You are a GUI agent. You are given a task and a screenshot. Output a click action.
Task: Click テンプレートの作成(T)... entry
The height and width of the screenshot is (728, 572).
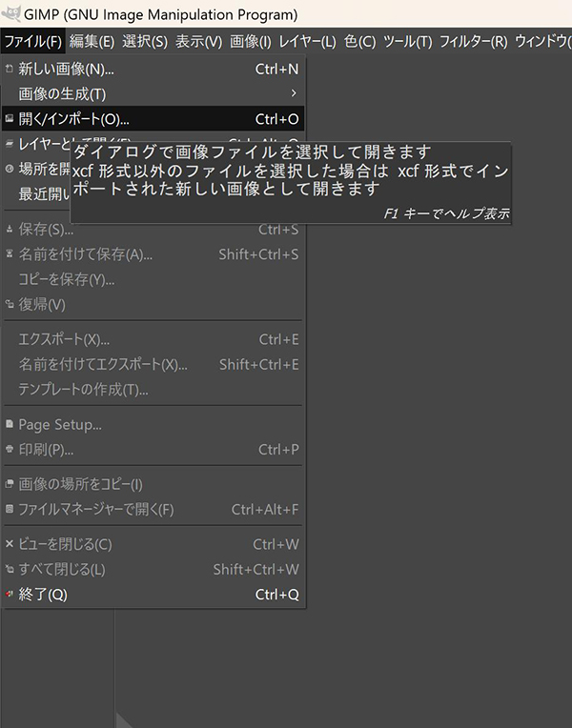pos(153,390)
